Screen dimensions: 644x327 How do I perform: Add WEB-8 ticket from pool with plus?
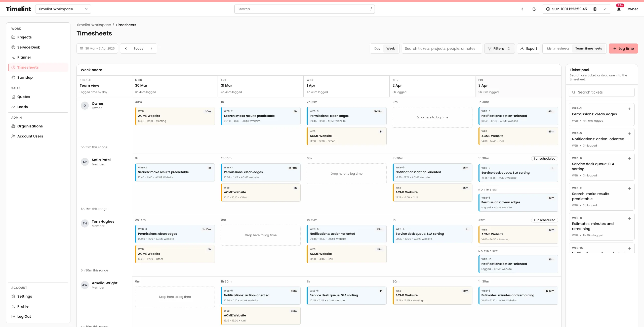point(629,218)
